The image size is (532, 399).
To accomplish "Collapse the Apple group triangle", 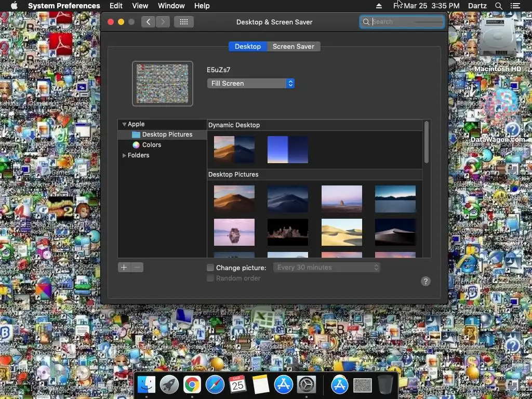I will click(x=124, y=124).
